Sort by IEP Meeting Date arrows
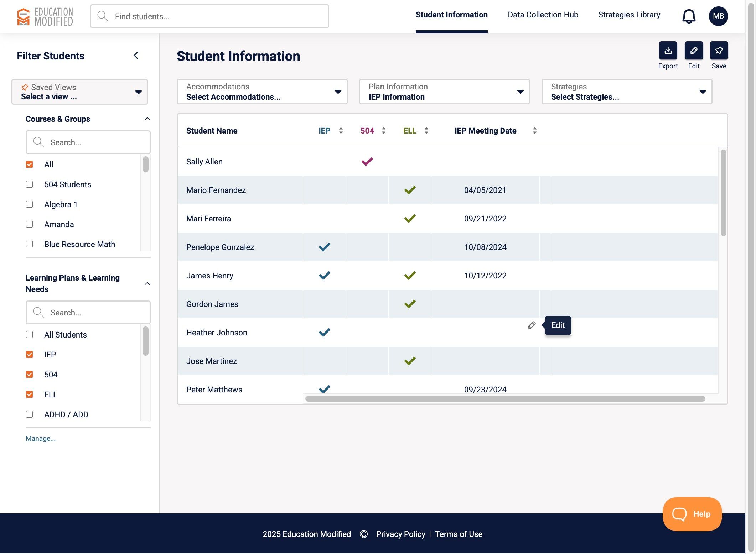Image resolution: width=756 pixels, height=554 pixels. click(x=534, y=131)
